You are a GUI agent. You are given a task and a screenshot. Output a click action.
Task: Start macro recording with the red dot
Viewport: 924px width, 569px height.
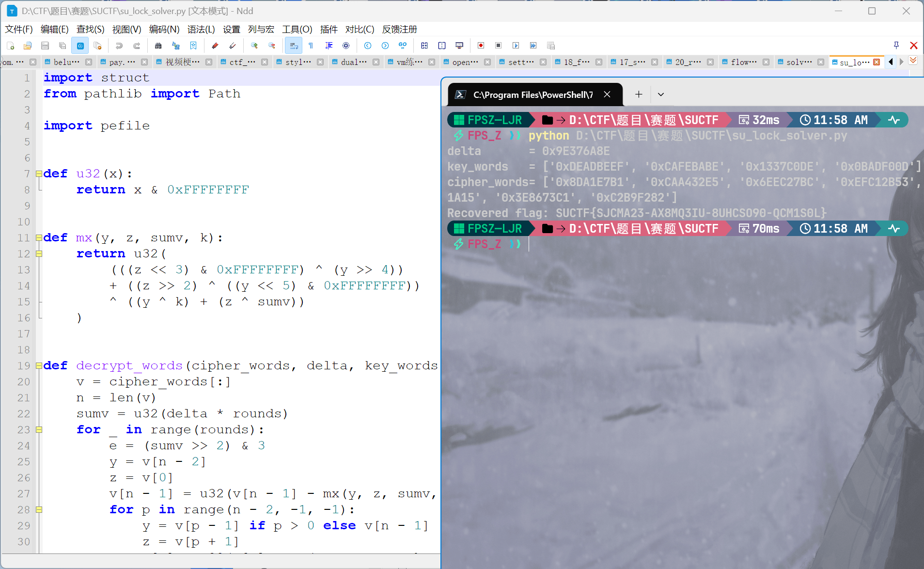[480, 46]
